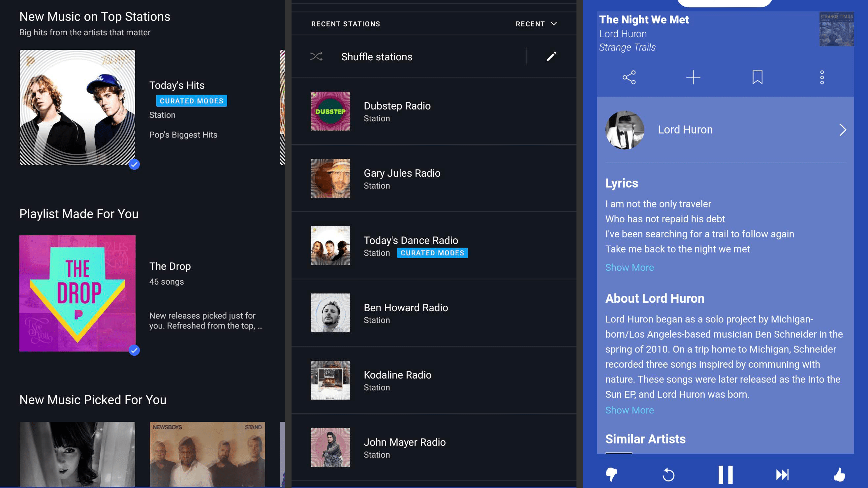The width and height of the screenshot is (868, 488).
Task: Click the share icon for The Night We Met
Action: coord(629,77)
